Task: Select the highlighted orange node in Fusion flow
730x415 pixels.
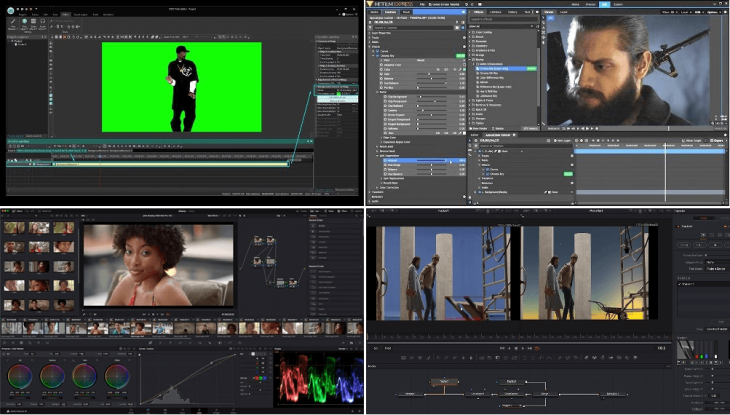Action: pyautogui.click(x=444, y=381)
